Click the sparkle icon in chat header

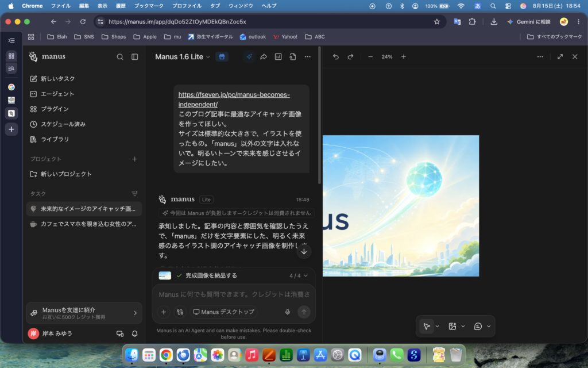(249, 57)
